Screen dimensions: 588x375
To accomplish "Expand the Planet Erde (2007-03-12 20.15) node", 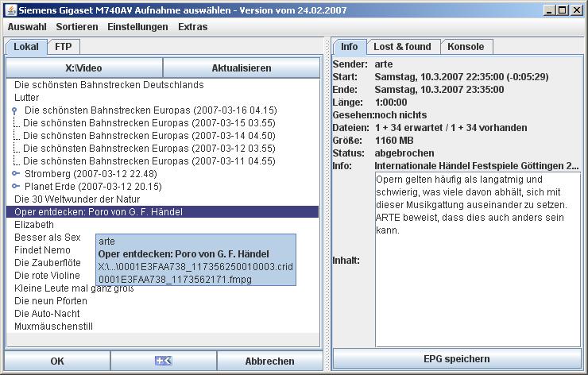I will pyautogui.click(x=16, y=186).
